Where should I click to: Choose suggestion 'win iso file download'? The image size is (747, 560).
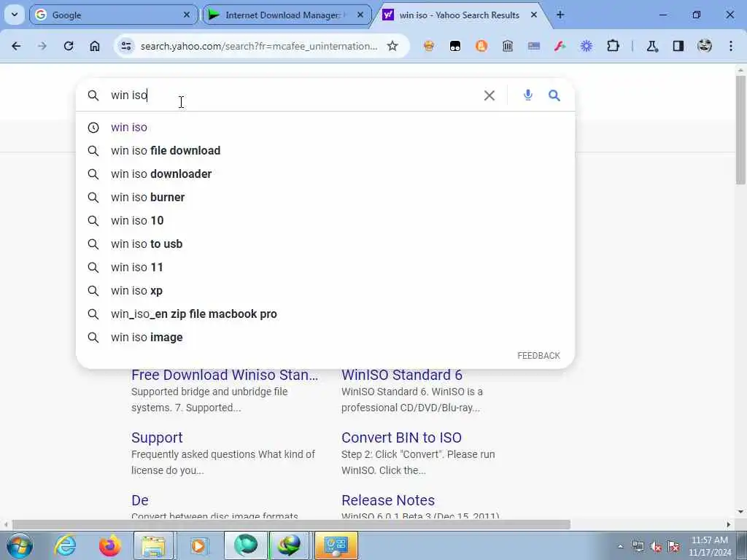pyautogui.click(x=325, y=150)
